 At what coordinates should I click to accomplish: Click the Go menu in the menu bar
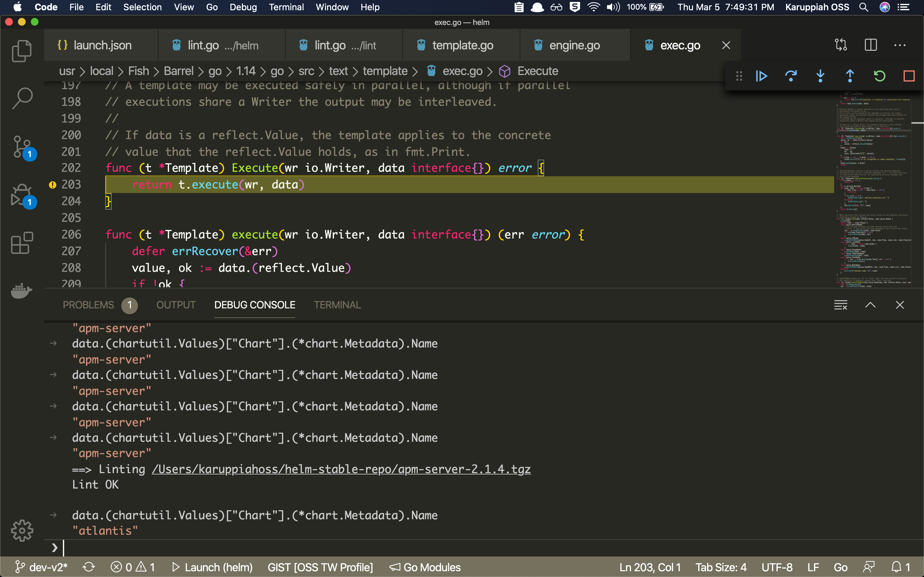pyautogui.click(x=210, y=7)
